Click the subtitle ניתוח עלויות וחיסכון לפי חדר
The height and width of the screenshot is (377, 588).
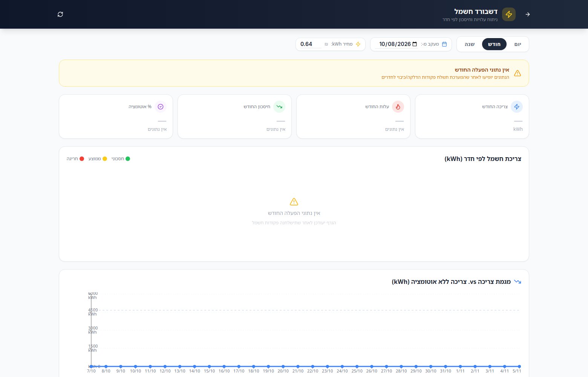pyautogui.click(x=470, y=19)
